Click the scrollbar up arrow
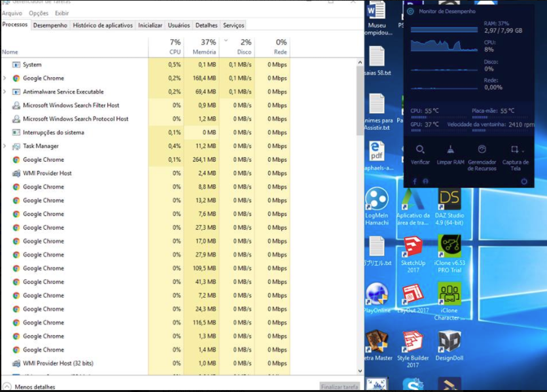547x392 pixels. tap(360, 62)
